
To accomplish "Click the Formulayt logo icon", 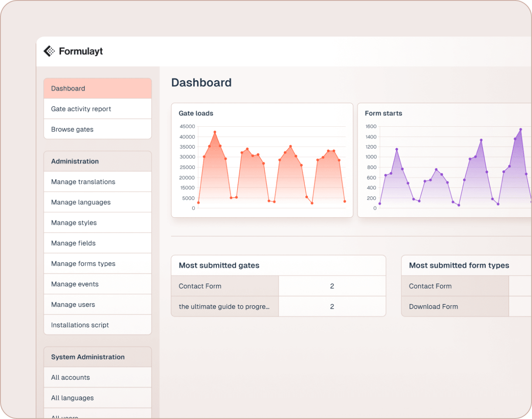I will tap(49, 51).
